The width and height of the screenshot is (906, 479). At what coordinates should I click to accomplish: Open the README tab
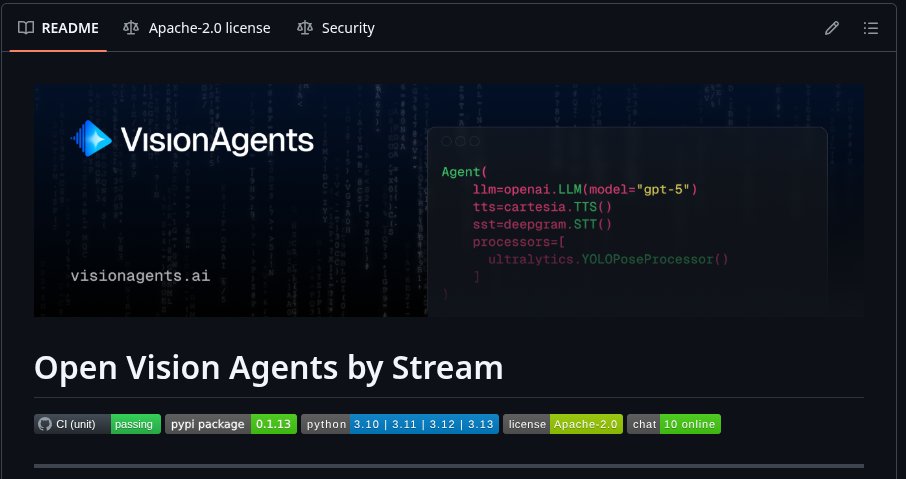[x=58, y=28]
